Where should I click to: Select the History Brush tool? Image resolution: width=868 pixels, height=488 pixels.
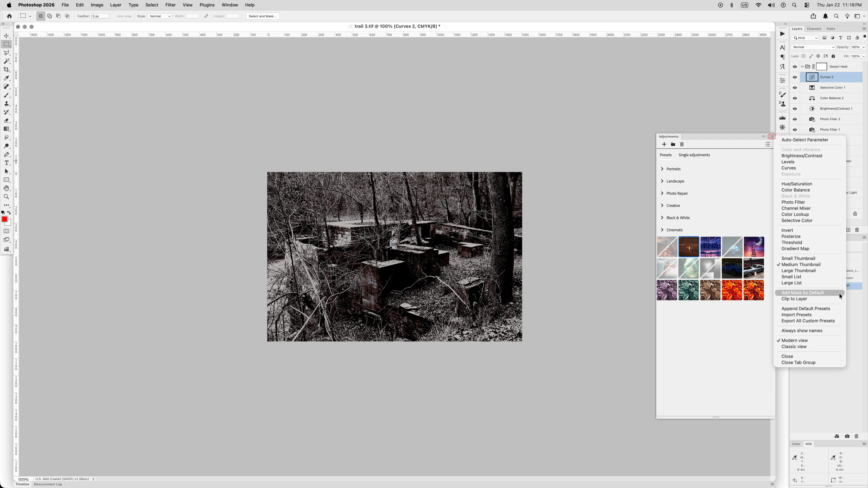[6, 112]
